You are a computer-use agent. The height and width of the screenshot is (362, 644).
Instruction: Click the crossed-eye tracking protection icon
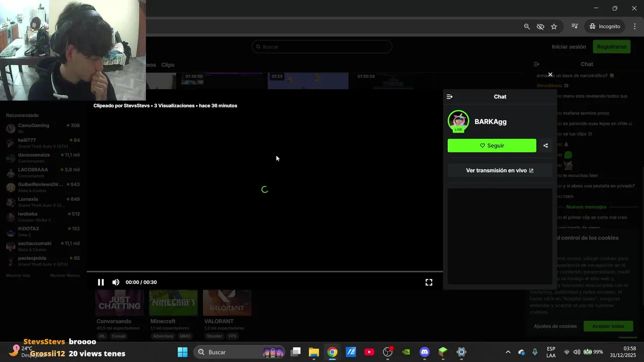click(x=540, y=26)
